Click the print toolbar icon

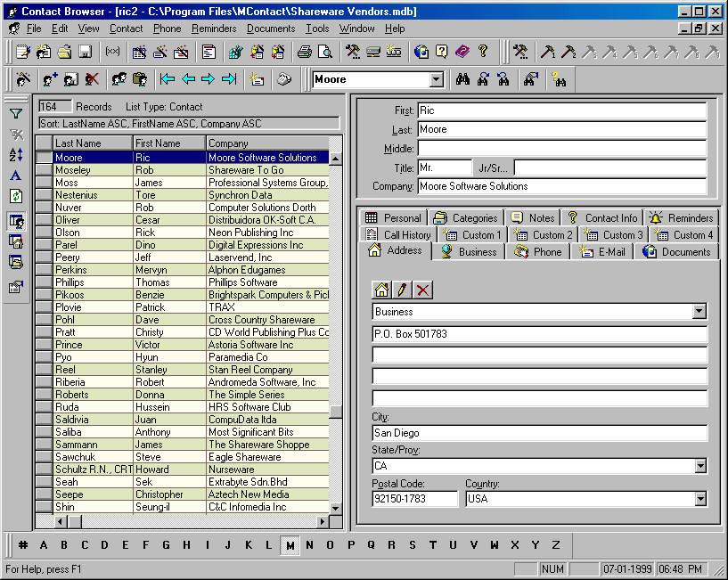tap(305, 52)
